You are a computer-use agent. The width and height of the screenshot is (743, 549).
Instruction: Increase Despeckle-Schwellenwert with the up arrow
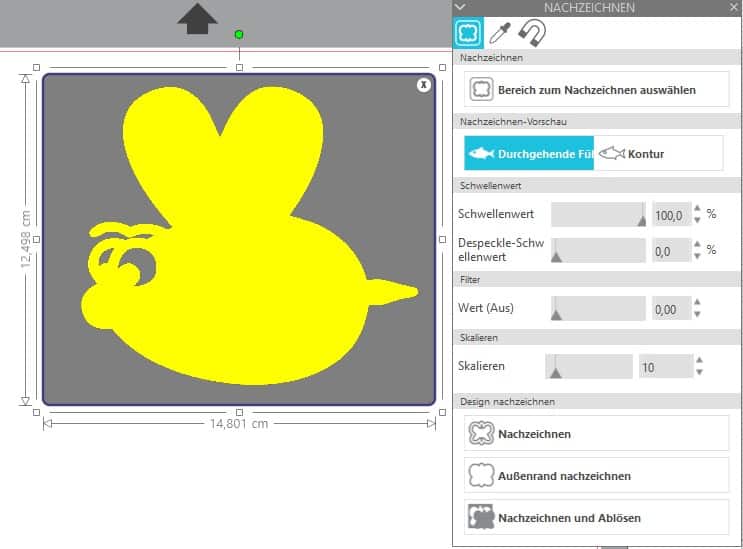(697, 244)
